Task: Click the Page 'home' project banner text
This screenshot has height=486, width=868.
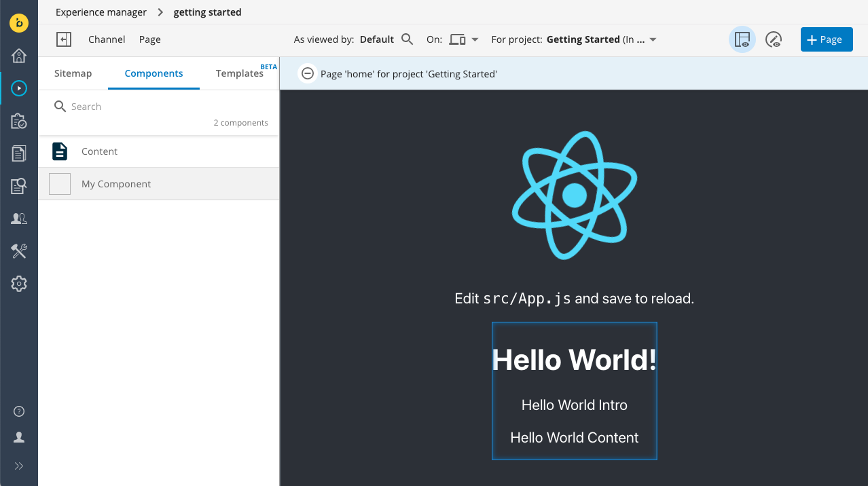Action: (x=409, y=73)
